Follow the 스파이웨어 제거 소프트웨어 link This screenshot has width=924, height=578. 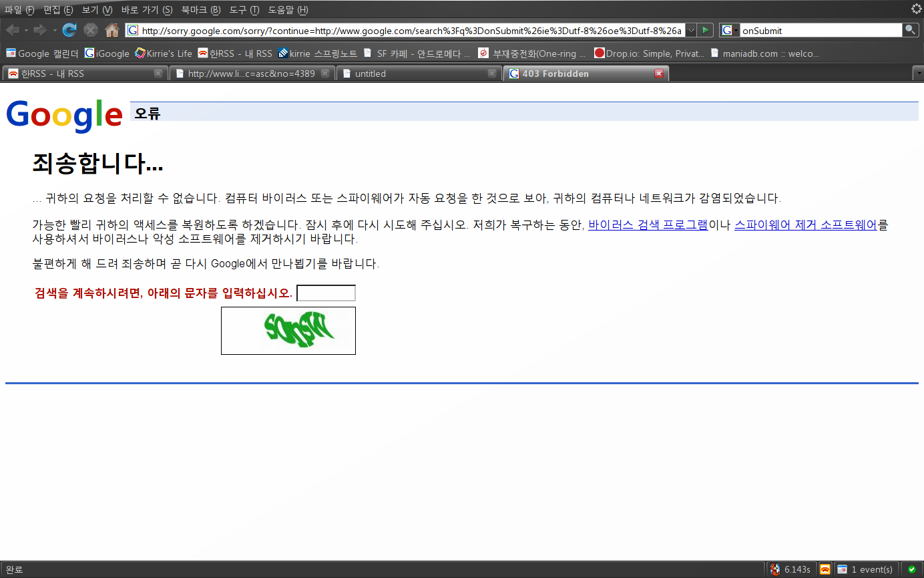point(806,225)
